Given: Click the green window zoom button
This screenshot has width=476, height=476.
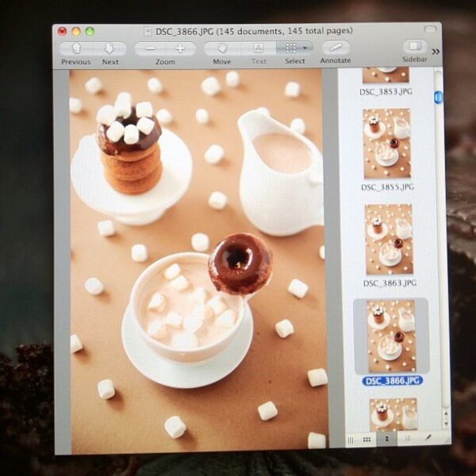Looking at the screenshot, I should [x=90, y=31].
